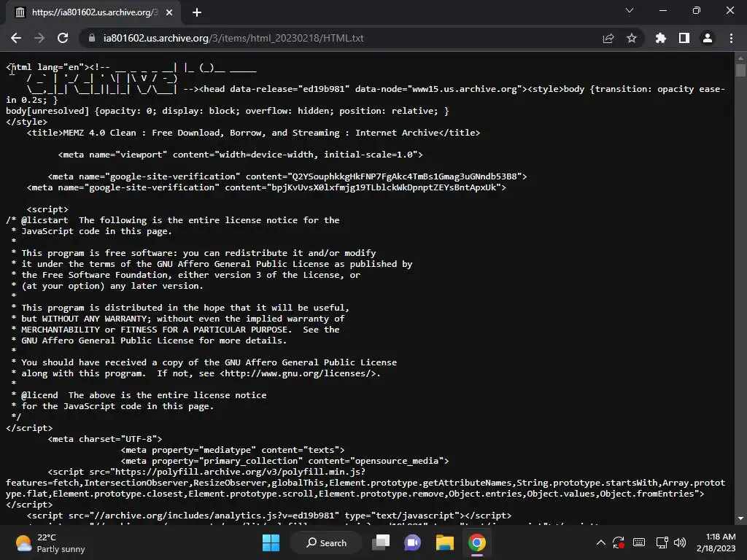
Task: Click the scrollbar down arrow
Action: [x=740, y=518]
